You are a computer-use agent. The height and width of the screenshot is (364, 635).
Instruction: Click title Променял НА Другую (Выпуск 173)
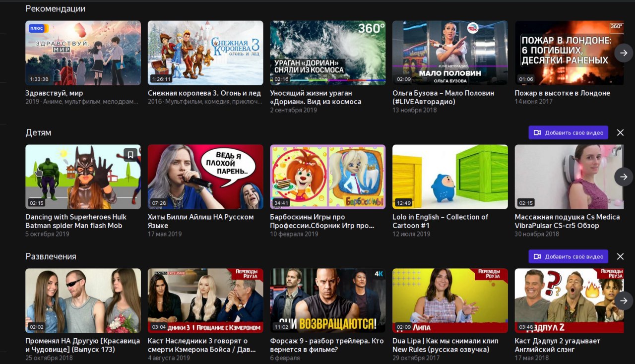click(82, 345)
